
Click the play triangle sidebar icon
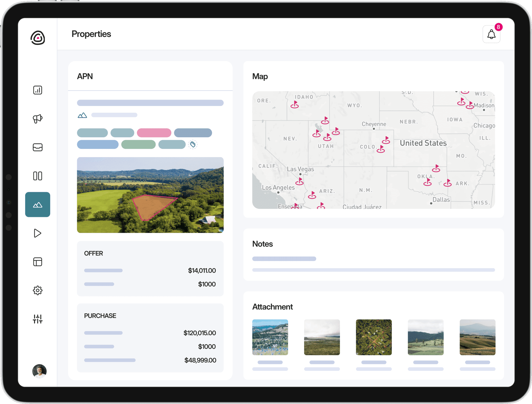pyautogui.click(x=38, y=233)
